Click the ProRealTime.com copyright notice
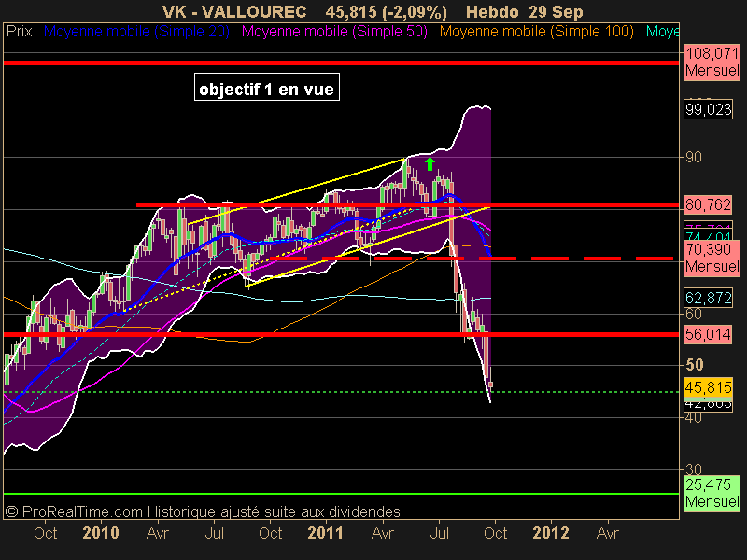Viewport: 747px width, 560px height. tap(203, 511)
